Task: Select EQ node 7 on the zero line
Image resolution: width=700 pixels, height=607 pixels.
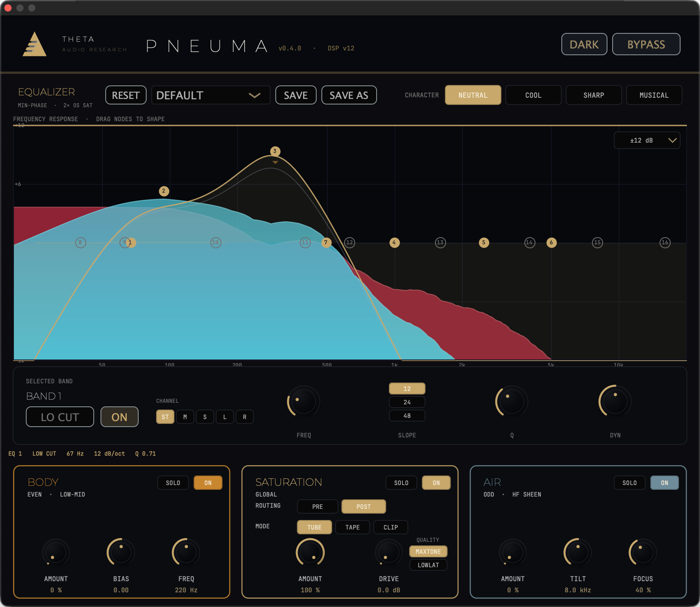Action: (326, 243)
